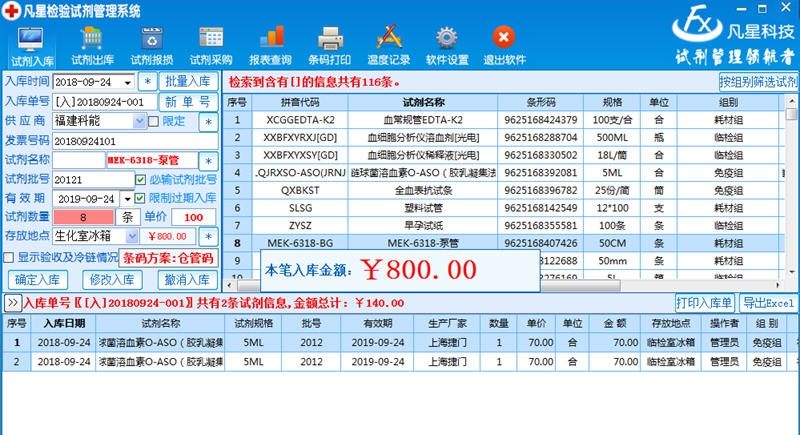The height and width of the screenshot is (435, 800).
Task: Toggle the 限定 supplier checkbox
Action: point(154,121)
